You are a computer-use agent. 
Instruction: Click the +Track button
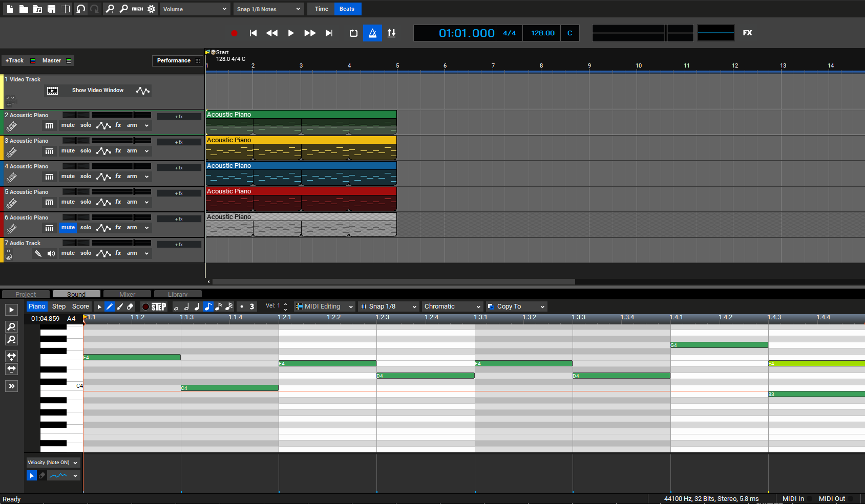(x=14, y=60)
